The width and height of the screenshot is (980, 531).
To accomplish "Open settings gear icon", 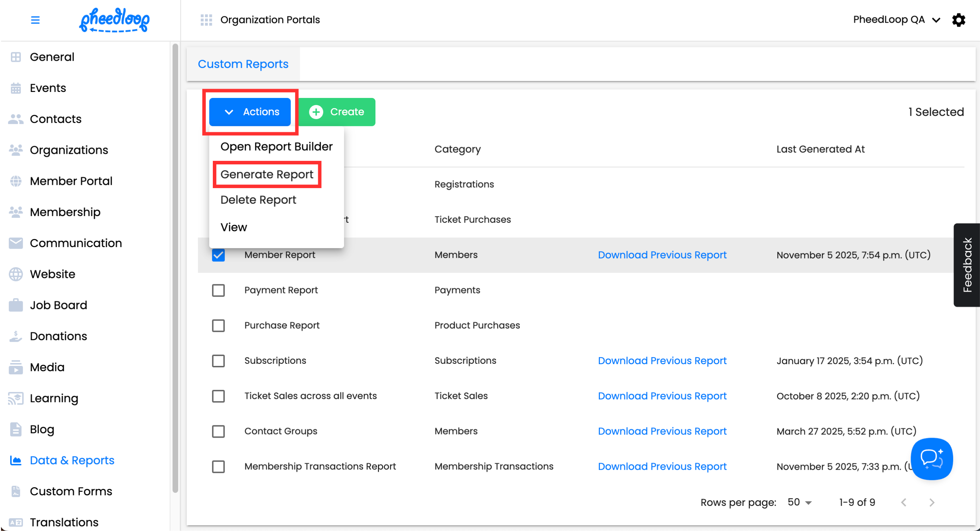I will pyautogui.click(x=958, y=20).
